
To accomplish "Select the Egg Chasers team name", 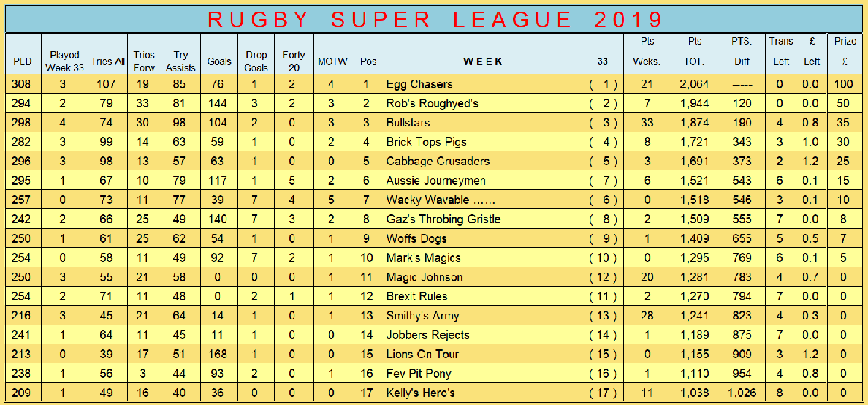I will 419,84.
